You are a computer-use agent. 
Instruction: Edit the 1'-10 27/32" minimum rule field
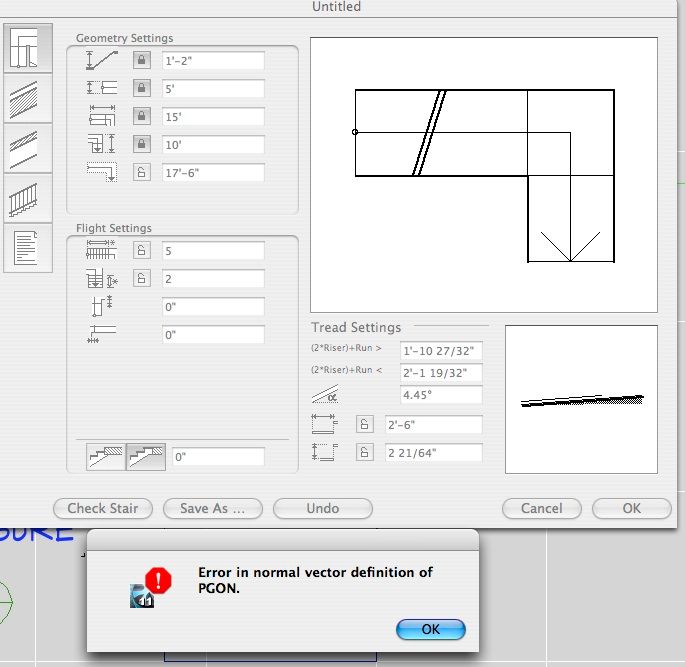(441, 350)
